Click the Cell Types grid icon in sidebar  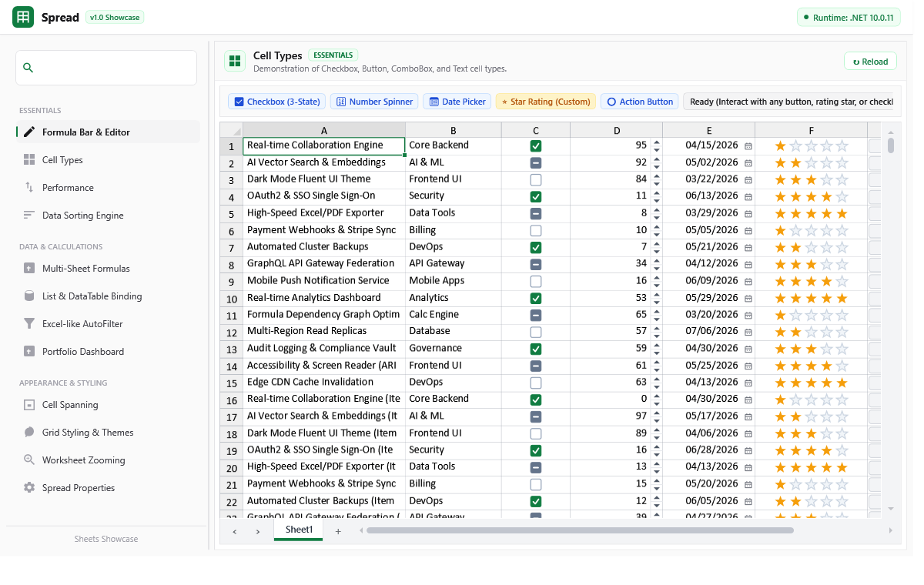(x=29, y=159)
